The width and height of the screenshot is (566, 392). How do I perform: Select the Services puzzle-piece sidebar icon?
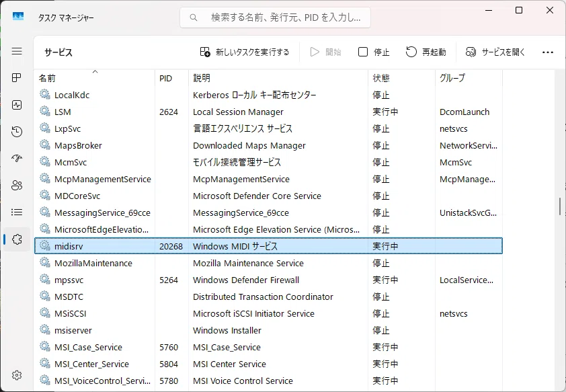click(17, 239)
